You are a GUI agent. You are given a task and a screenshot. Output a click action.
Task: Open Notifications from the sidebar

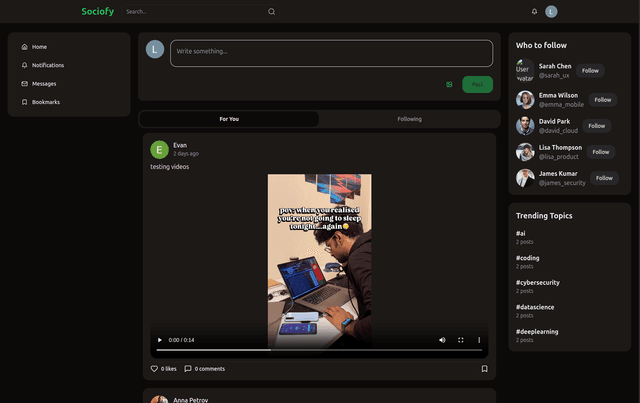(x=47, y=65)
